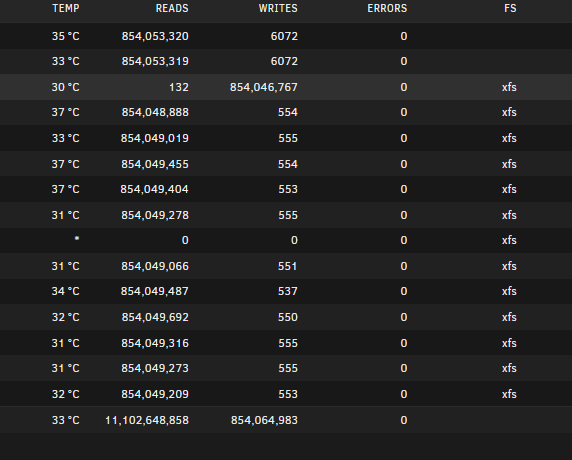
Task: Click the writes value 854,046,767
Action: pos(264,87)
